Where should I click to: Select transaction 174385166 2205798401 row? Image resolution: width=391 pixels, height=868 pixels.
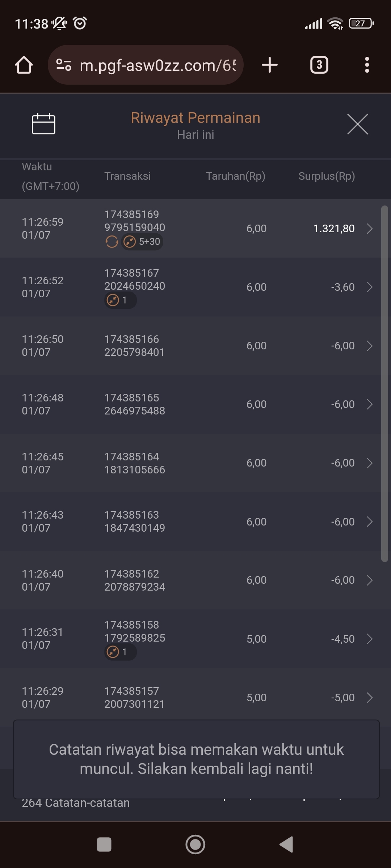click(135, 346)
